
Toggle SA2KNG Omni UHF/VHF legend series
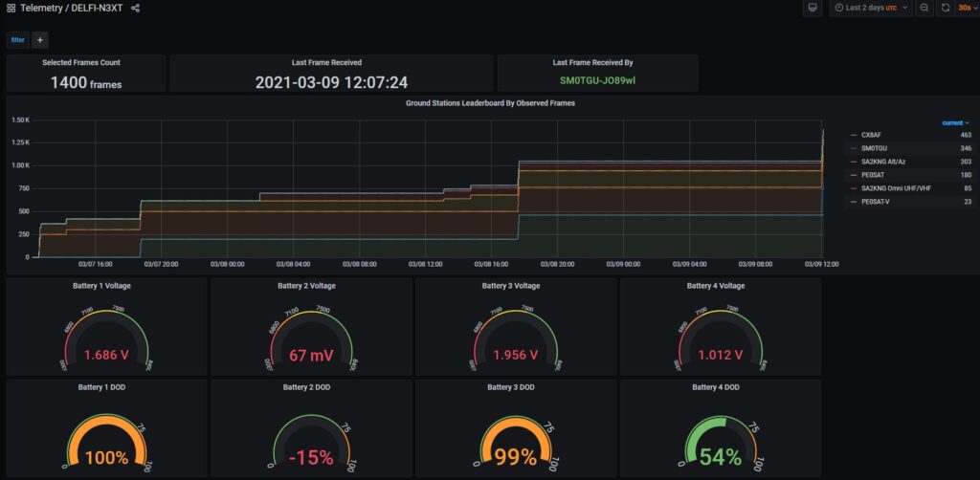896,187
